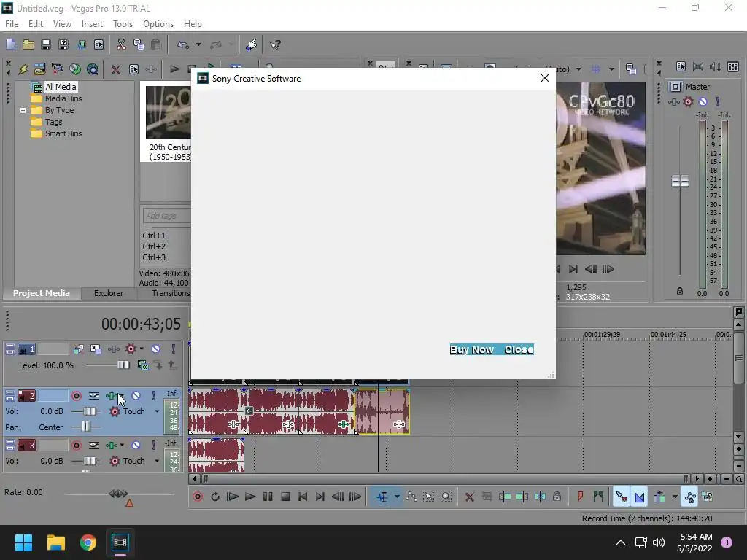The width and height of the screenshot is (747, 560).
Task: Click the Undo arrow icon
Action: click(x=183, y=44)
